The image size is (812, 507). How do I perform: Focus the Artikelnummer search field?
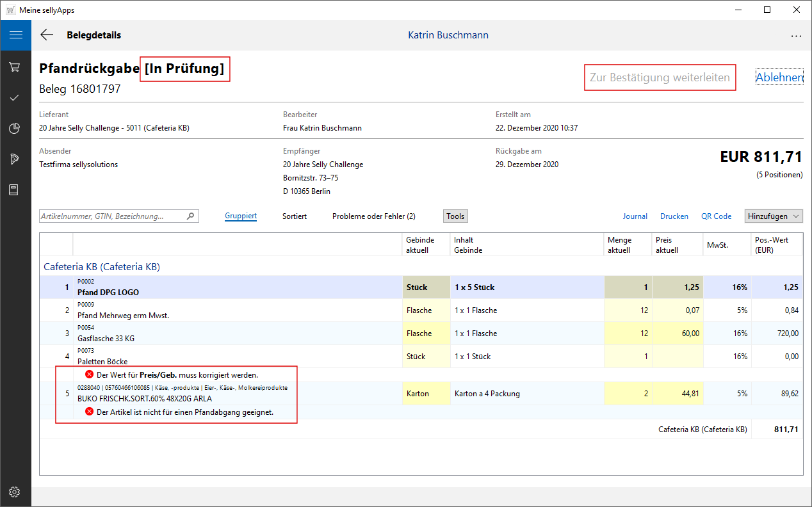point(112,216)
